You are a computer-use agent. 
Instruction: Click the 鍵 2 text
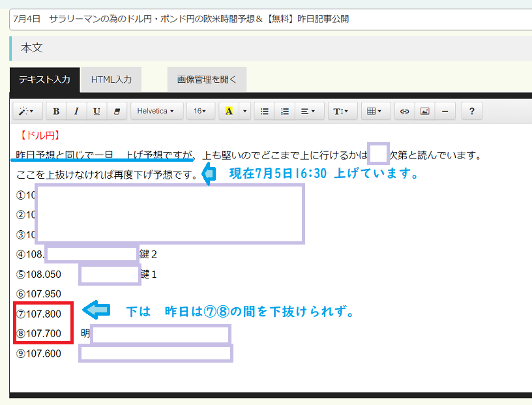148,254
